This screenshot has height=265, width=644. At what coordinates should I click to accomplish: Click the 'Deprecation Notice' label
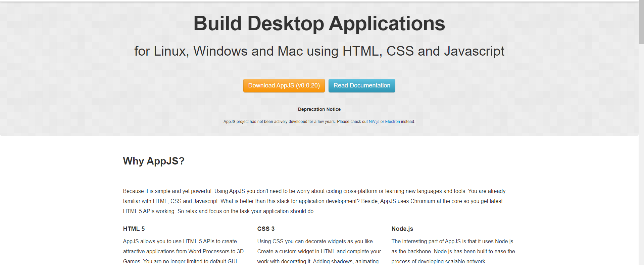point(319,109)
